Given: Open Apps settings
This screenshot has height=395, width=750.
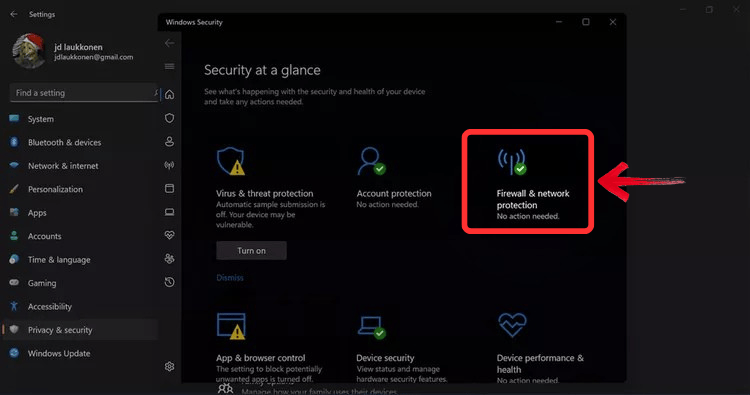Looking at the screenshot, I should [80, 213].
